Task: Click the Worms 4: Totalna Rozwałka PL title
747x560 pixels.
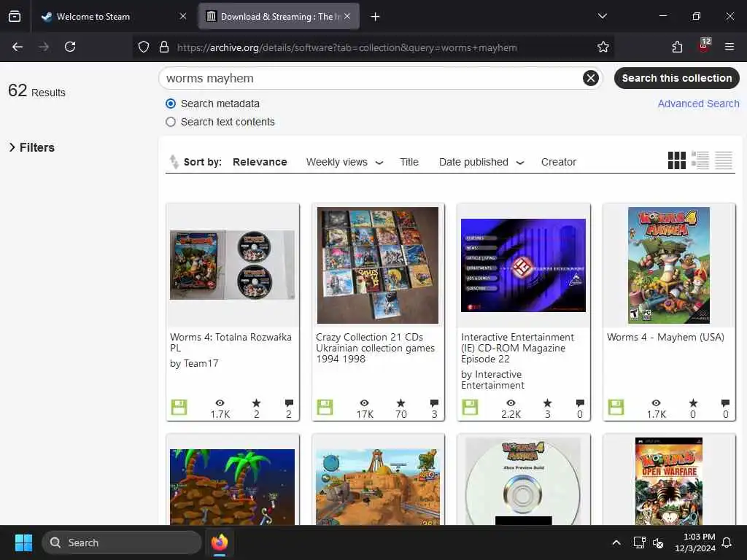Action: tap(231, 343)
